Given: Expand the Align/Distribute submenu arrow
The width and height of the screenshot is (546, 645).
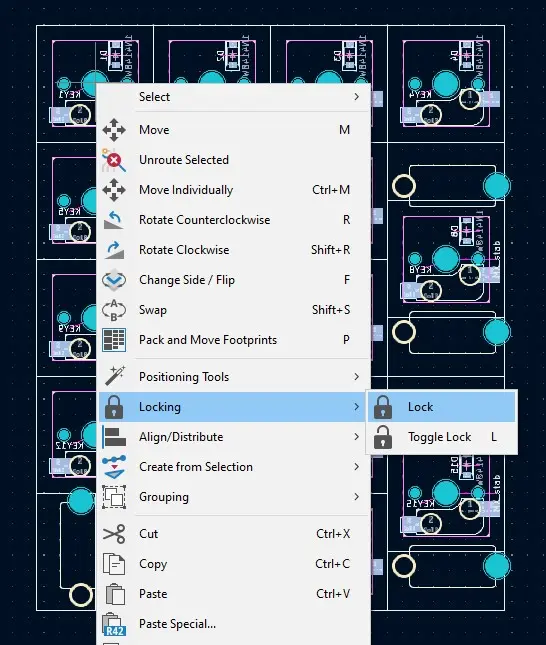Looking at the screenshot, I should (356, 437).
